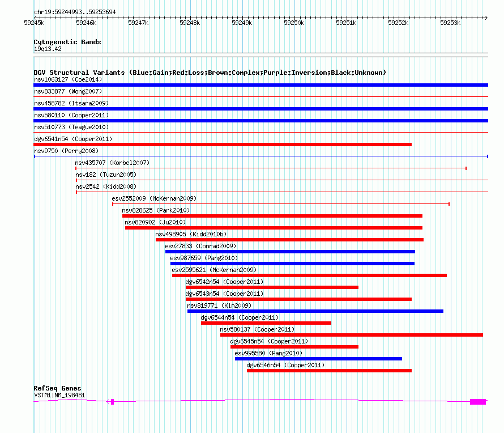Select the nsv828625 red loss bar
The height and width of the screenshot is (433, 504).
pyautogui.click(x=272, y=216)
